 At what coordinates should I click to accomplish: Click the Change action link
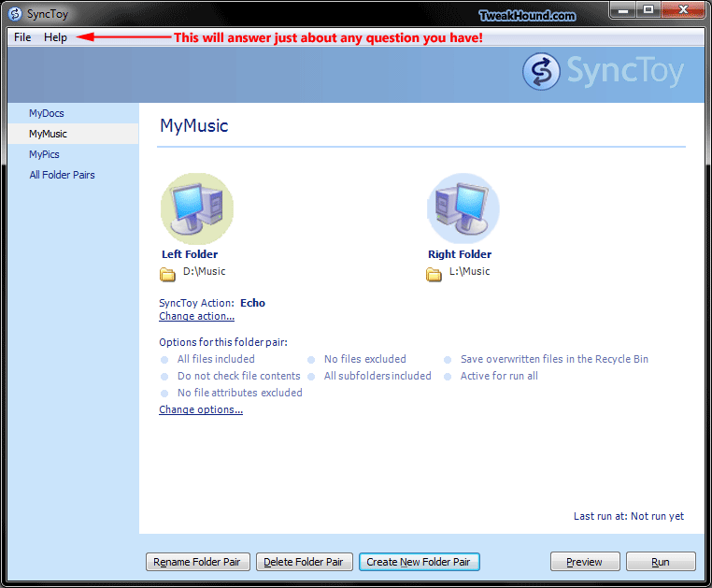click(196, 316)
